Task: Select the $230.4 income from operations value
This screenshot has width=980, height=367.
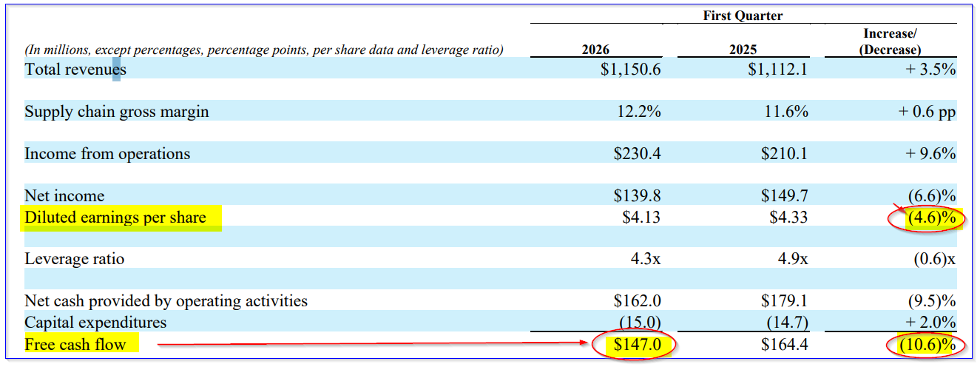Action: (637, 154)
